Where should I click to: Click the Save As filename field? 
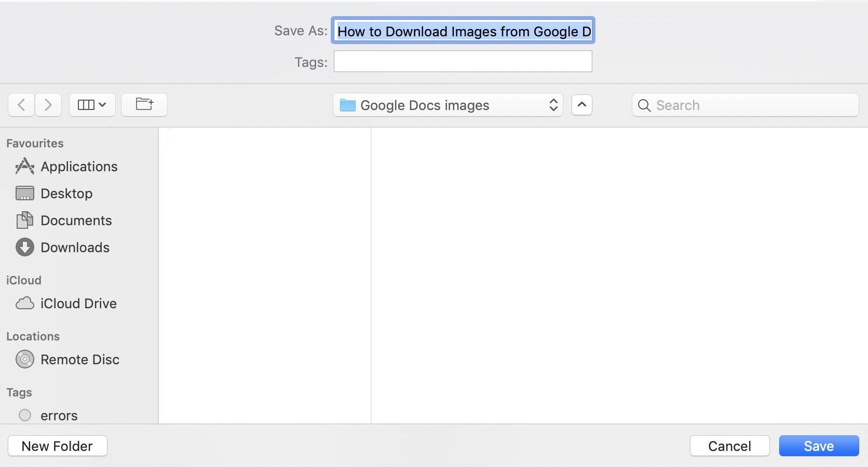pyautogui.click(x=463, y=31)
